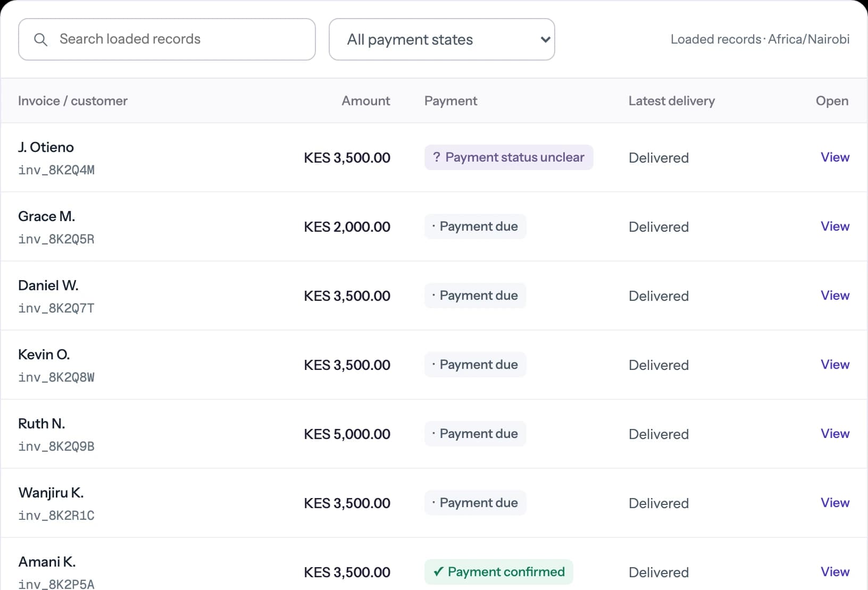Screen dimensions: 868x590
Task: Open Grace M. invoice via View link
Action: point(835,226)
